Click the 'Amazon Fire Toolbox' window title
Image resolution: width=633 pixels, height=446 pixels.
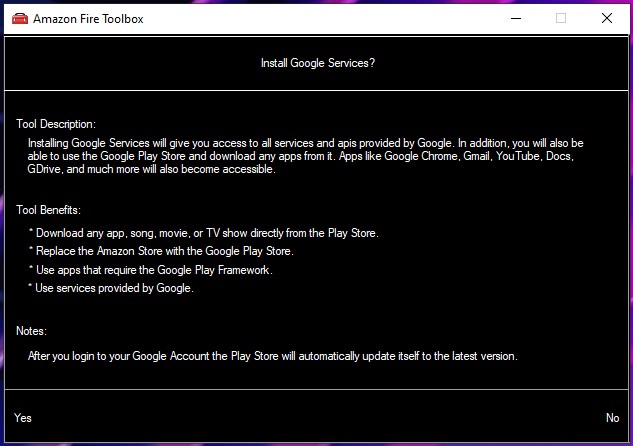[x=88, y=19]
